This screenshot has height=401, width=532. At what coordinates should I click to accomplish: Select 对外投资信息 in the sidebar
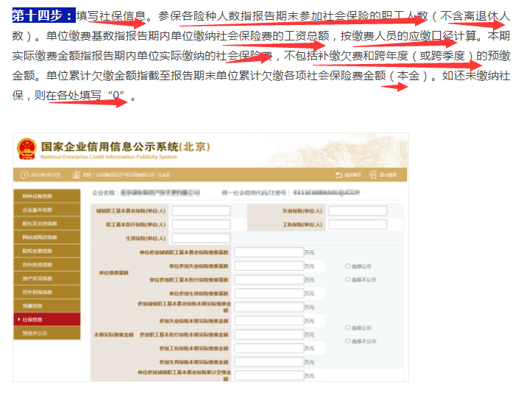[46, 265]
